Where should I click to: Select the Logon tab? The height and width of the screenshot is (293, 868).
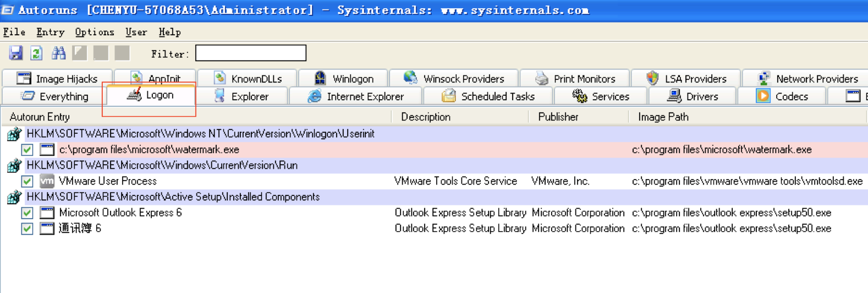150,95
